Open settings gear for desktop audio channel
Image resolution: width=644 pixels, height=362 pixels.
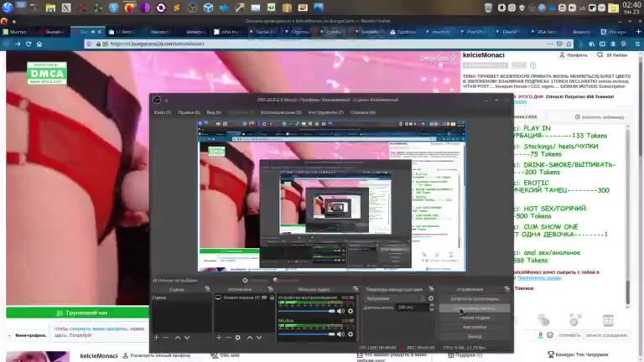click(351, 311)
